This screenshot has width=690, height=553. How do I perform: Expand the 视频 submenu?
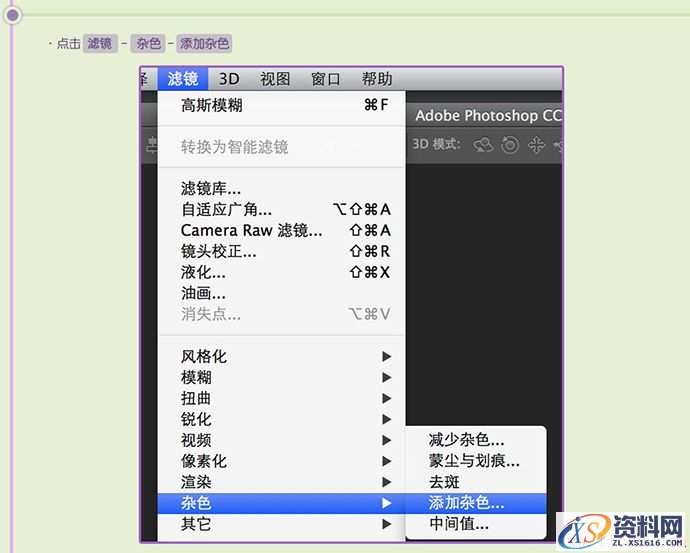tap(282, 440)
